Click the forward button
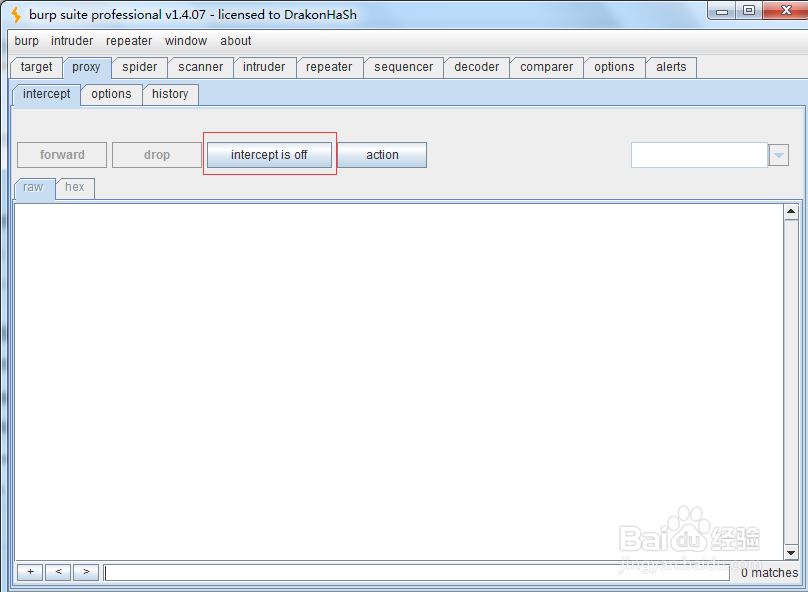808x592 pixels. coord(62,155)
